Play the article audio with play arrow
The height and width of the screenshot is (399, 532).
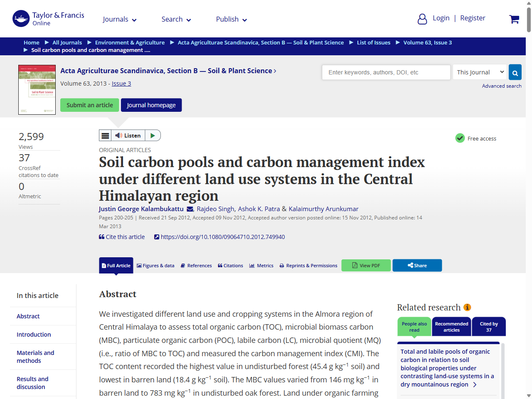coord(153,135)
